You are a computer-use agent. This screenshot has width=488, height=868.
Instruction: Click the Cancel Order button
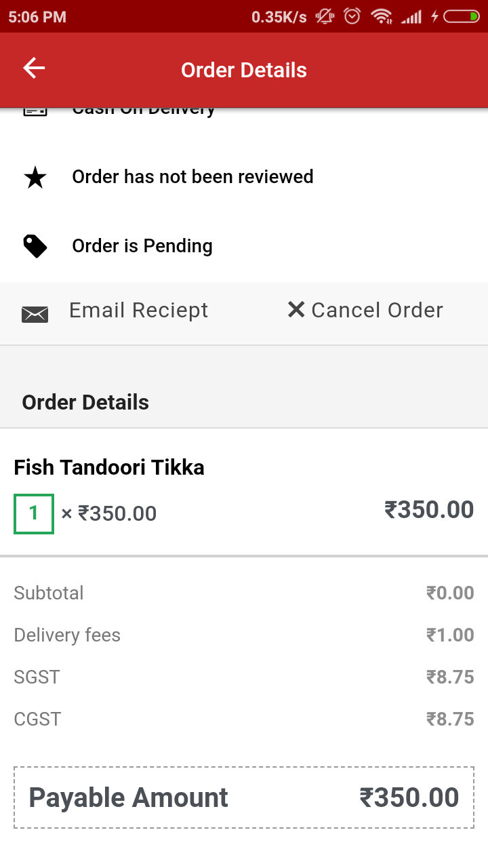(x=365, y=311)
